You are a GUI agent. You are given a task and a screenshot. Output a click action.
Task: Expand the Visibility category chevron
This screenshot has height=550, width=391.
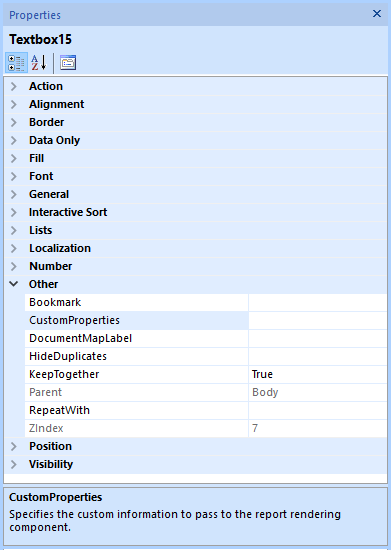click(x=14, y=464)
